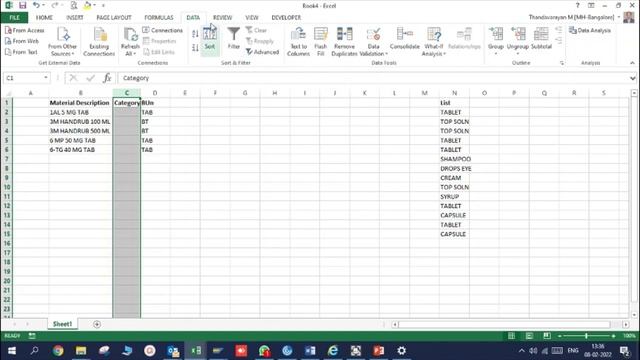Select the SYRUP cell
The height and width of the screenshot is (360, 640).
point(454,197)
